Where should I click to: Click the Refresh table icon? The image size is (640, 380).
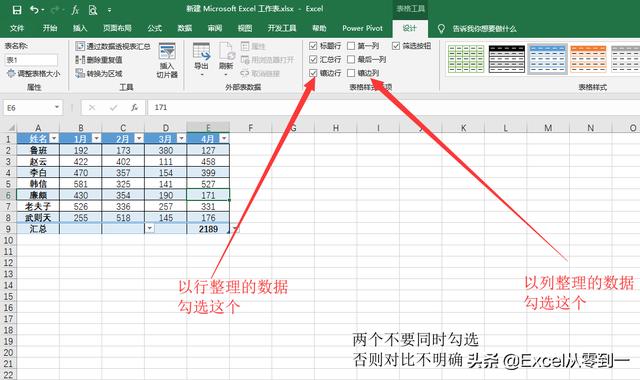pyautogui.click(x=226, y=51)
